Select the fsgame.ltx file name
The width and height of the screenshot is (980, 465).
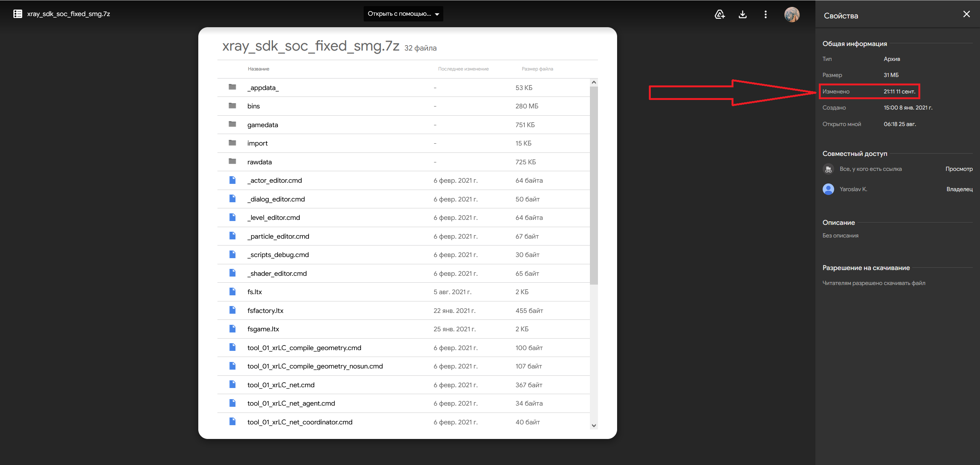point(263,329)
